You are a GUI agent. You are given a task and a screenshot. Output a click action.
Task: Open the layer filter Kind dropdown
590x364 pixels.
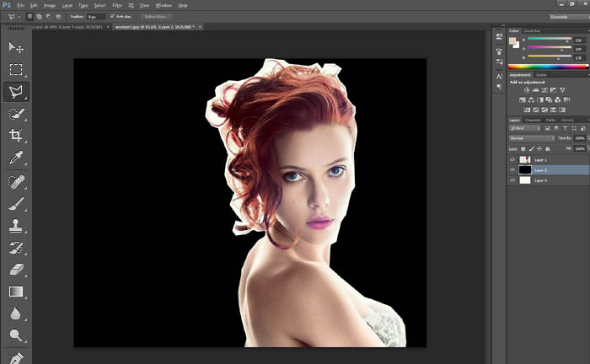click(x=524, y=128)
